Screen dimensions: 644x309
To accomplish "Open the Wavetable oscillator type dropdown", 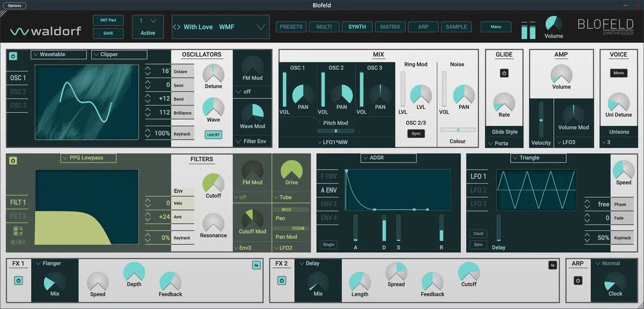I will (x=58, y=55).
